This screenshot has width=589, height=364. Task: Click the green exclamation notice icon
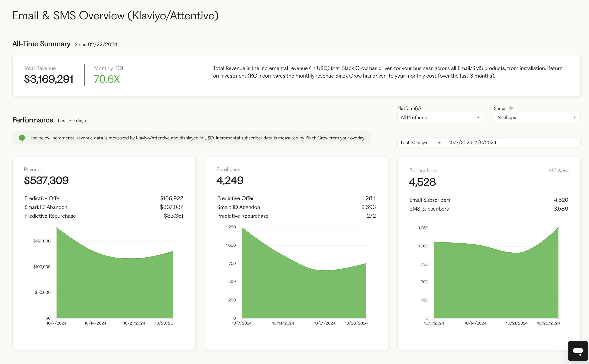click(x=22, y=138)
